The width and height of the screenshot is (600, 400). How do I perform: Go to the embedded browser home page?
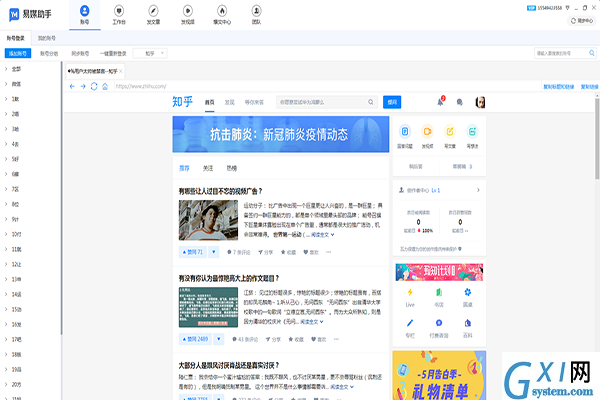[x=105, y=87]
